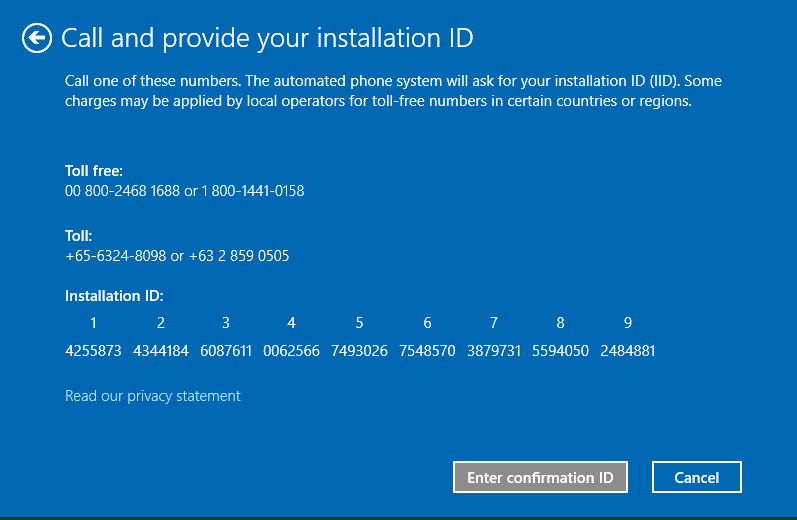Click installation ID group 4344184

161,351
